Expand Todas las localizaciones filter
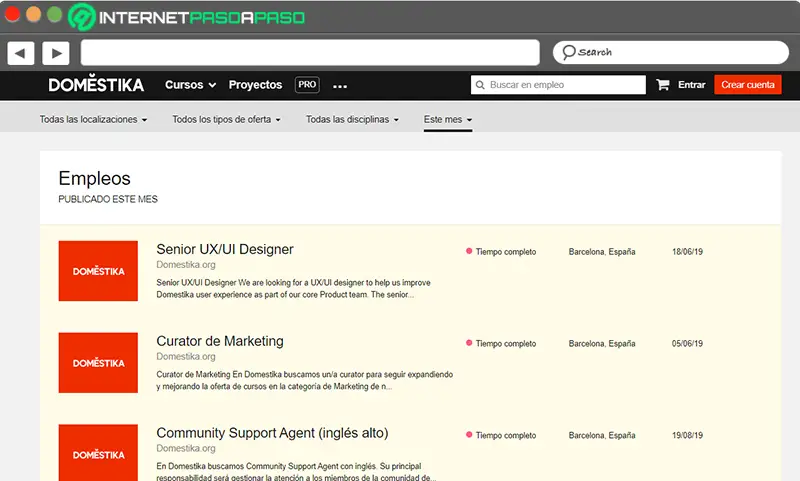The image size is (800, 481). coord(93,120)
